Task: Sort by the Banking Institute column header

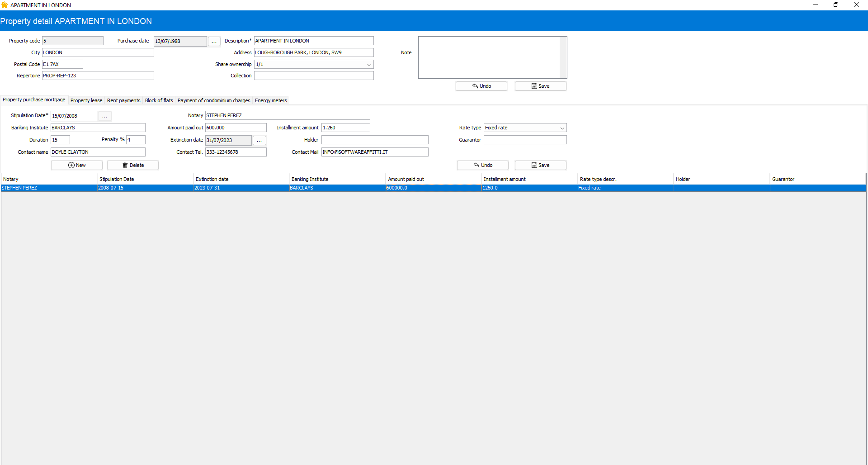Action: (x=337, y=179)
